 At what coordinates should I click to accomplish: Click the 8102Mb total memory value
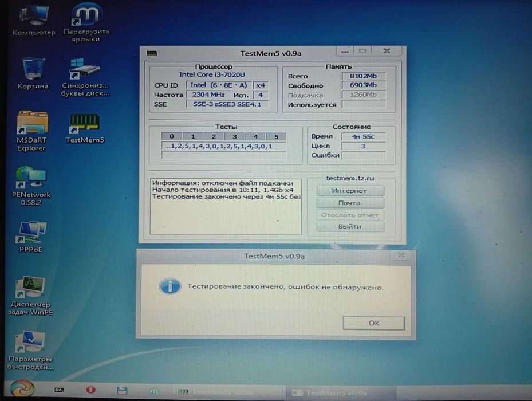[x=363, y=76]
